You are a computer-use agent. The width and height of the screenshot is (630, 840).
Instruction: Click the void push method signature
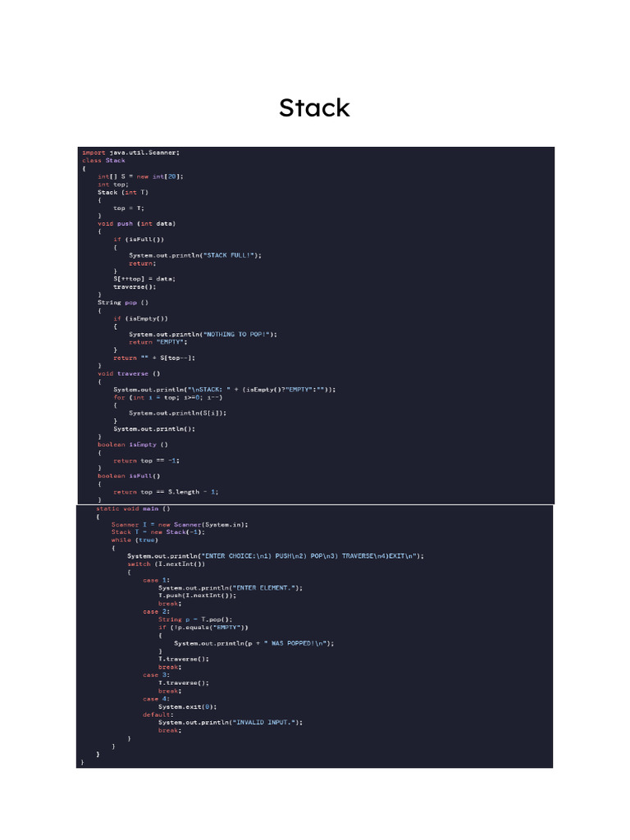pyautogui.click(x=137, y=223)
